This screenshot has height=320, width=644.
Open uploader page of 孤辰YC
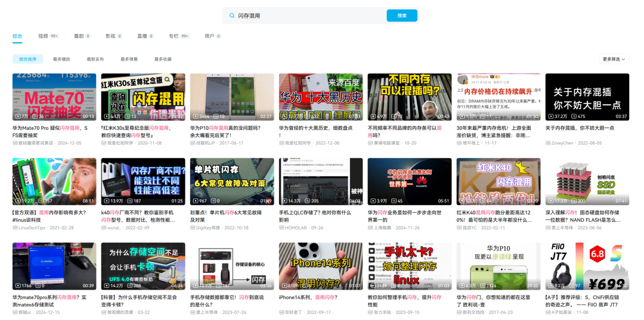[x=470, y=228]
